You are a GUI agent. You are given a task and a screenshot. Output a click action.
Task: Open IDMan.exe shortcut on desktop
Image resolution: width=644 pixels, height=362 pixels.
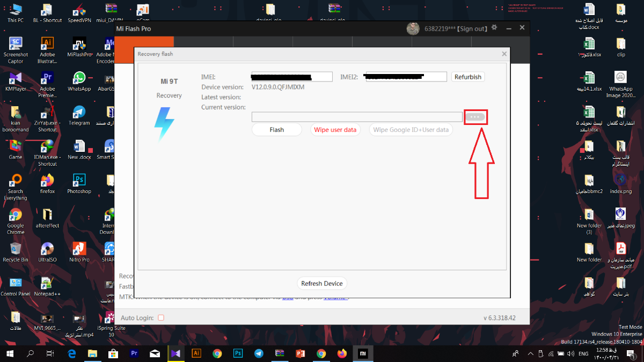tap(47, 153)
